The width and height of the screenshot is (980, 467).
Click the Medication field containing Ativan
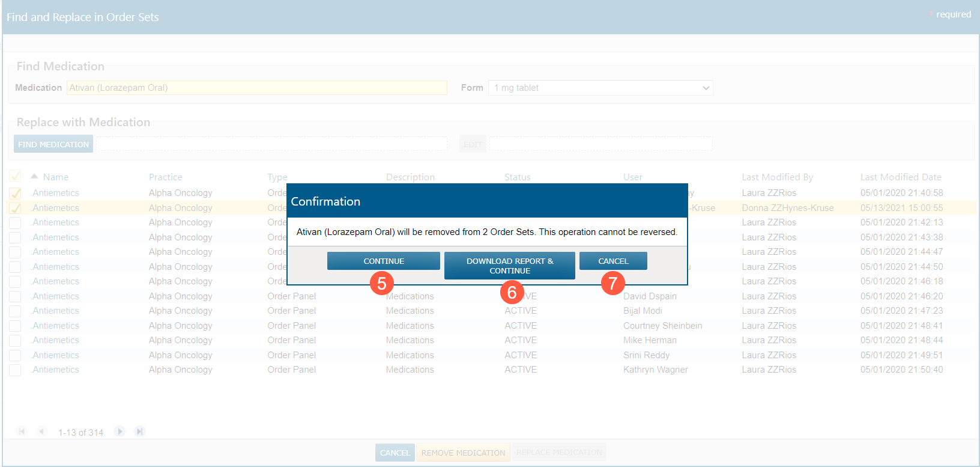click(257, 88)
